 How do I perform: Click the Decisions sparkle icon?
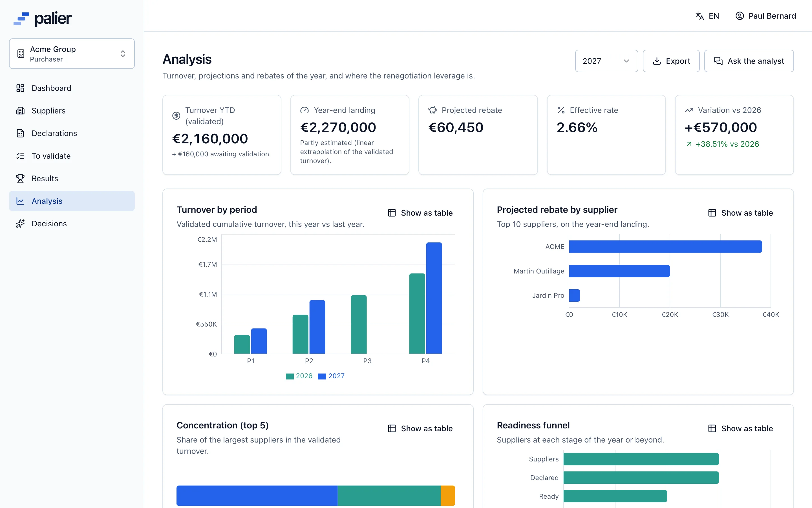pyautogui.click(x=21, y=224)
